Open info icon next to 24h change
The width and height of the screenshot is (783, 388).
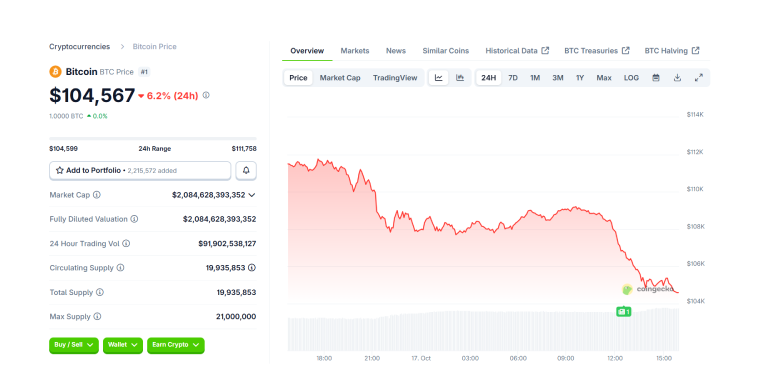206,95
